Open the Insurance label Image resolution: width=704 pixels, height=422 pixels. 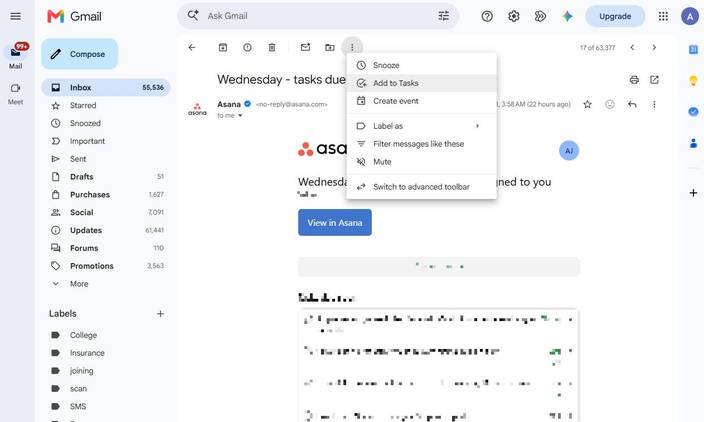[106, 353]
